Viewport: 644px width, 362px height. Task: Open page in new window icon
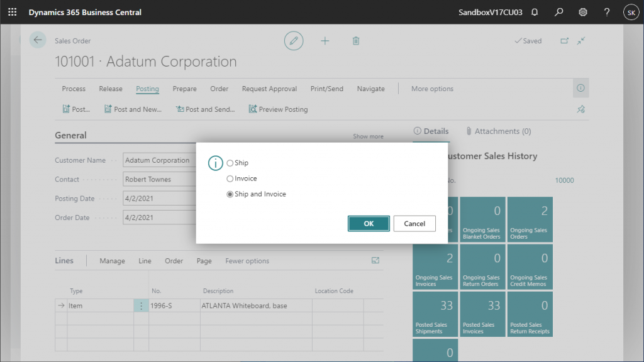tap(564, 41)
